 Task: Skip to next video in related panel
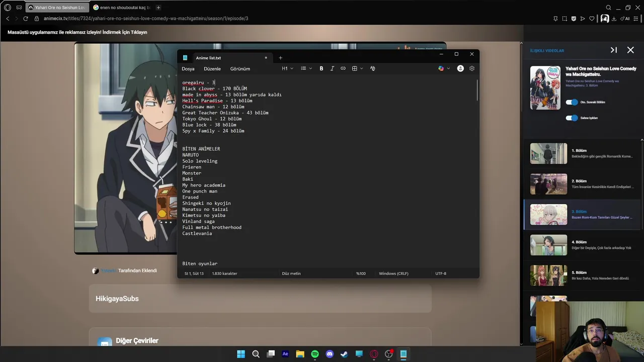coord(613,50)
